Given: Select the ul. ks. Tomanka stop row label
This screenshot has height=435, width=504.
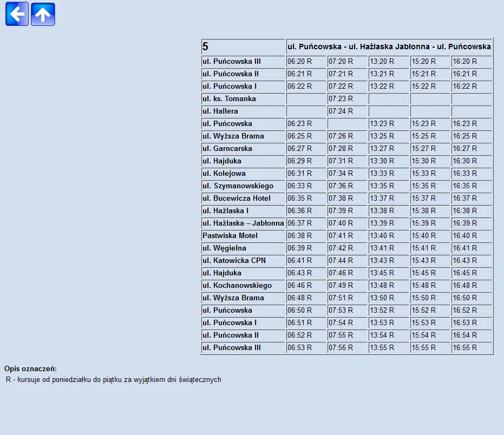Looking at the screenshot, I should (229, 99).
